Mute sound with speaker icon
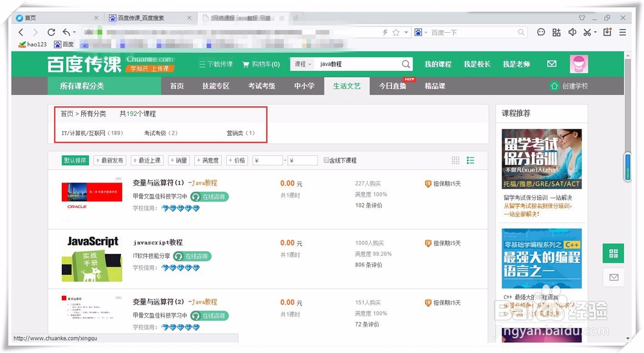Image resolution: width=644 pixels, height=353 pixels. click(572, 32)
